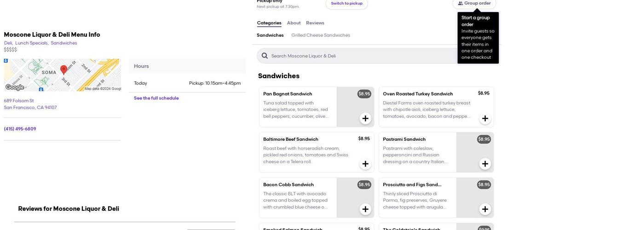
Task: Add Prosciutto and Figs Sandwich to order
Action: coord(485,209)
